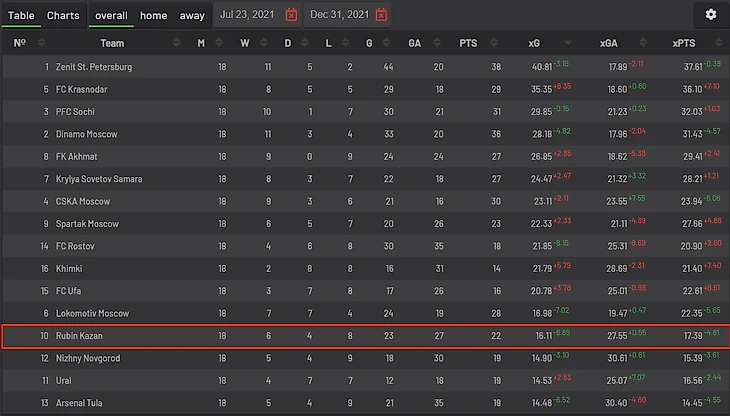Open Zenit St. Petersburg team link
The image size is (730, 416).
pyautogui.click(x=94, y=66)
